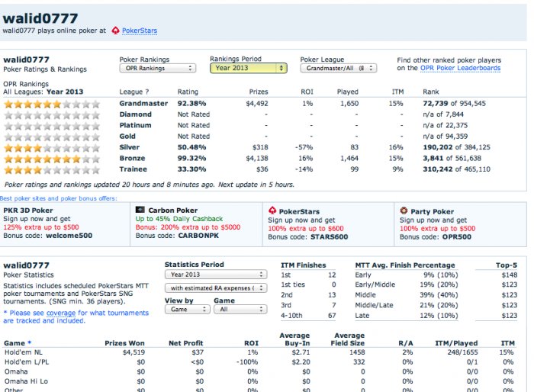The image size is (534, 392).
Task: Click the Hold'em NL game row
Action: 260,352
